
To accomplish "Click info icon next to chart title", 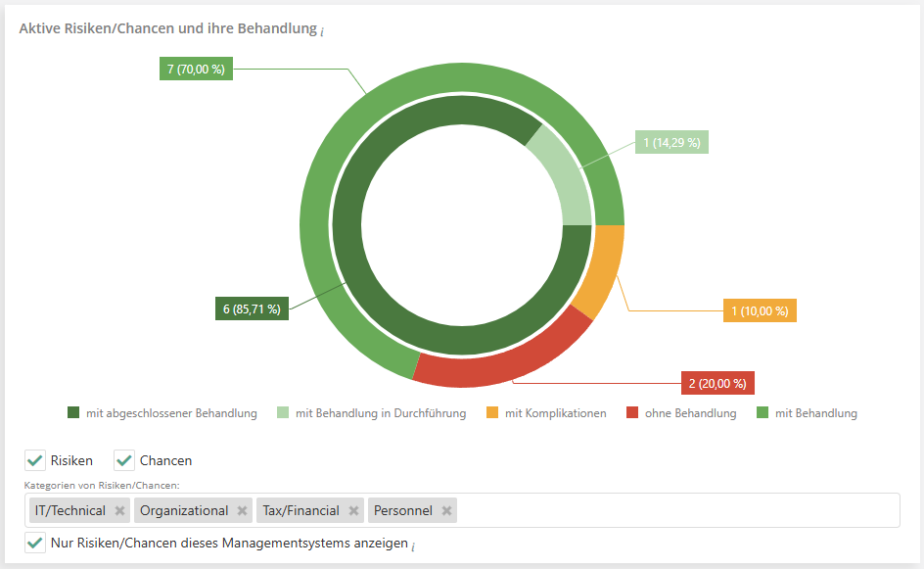I will point(321,30).
